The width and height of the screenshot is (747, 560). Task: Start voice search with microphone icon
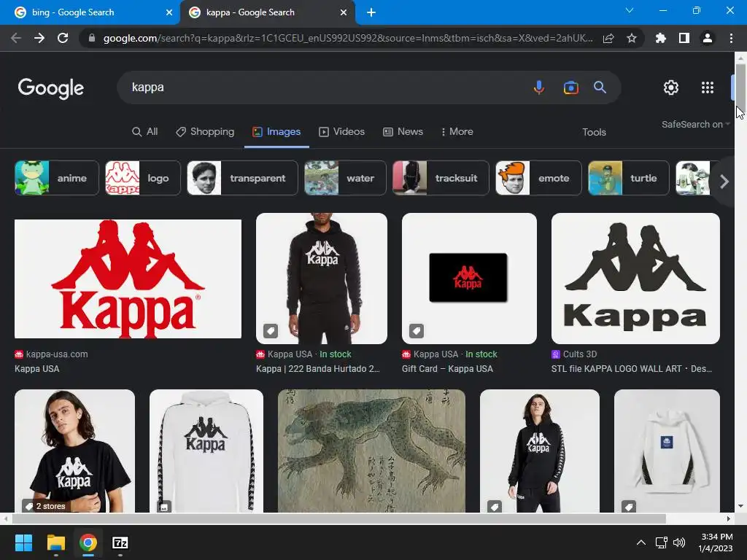[539, 87]
